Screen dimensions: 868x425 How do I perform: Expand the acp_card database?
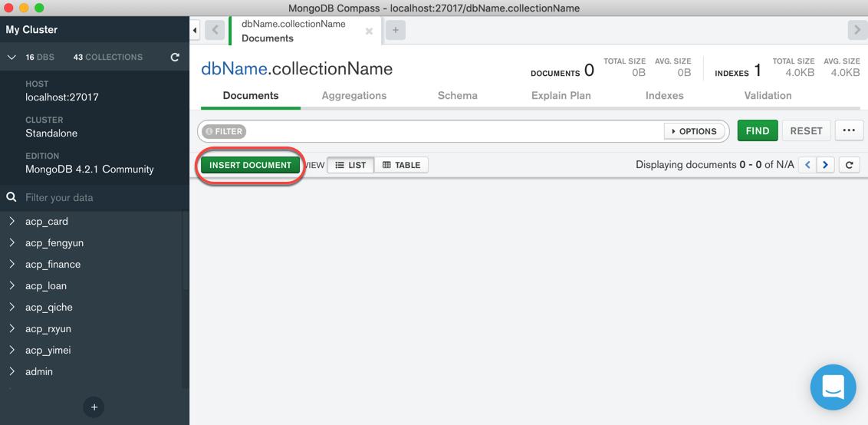[12, 222]
